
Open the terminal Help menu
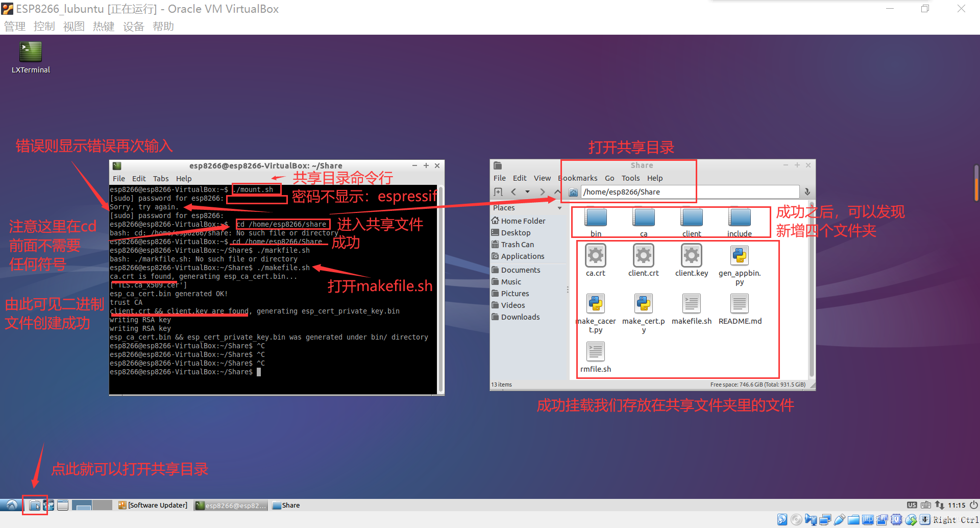184,179
